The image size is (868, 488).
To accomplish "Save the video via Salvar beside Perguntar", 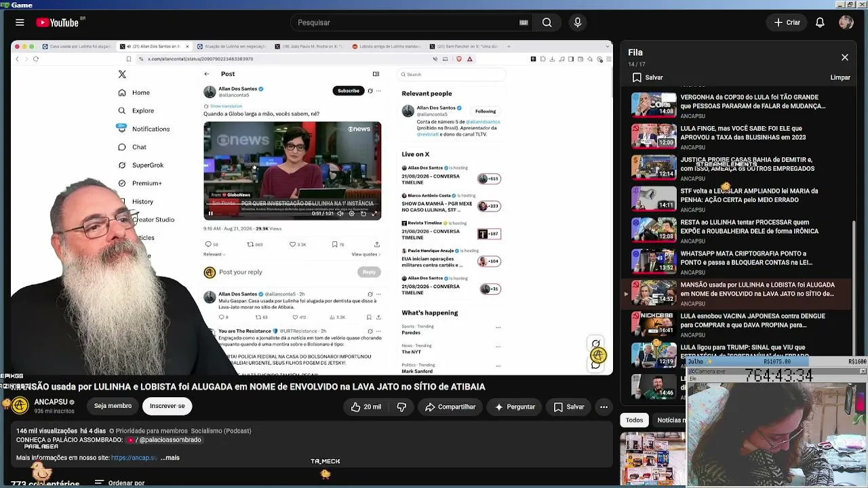I will point(569,407).
